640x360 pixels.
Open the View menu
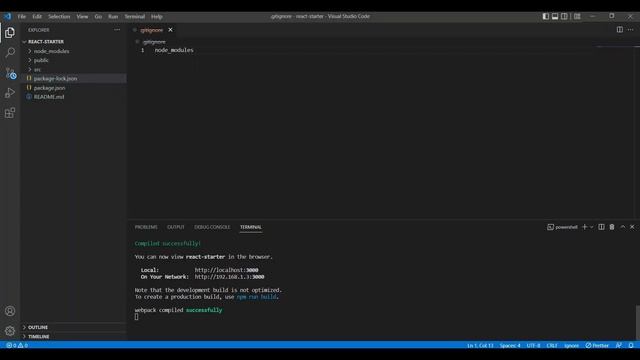pos(82,17)
